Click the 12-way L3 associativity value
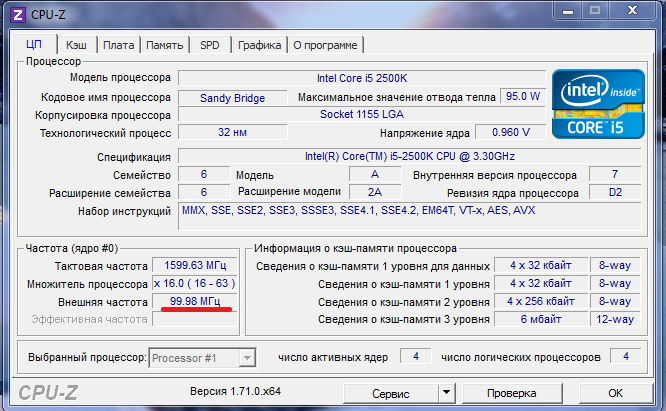Image resolution: width=666 pixels, height=411 pixels. (x=615, y=319)
